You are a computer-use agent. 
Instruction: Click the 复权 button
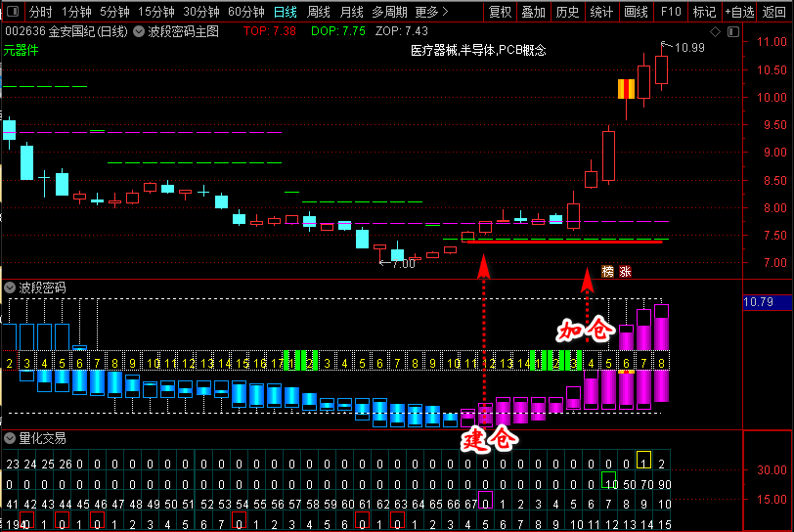(x=500, y=12)
